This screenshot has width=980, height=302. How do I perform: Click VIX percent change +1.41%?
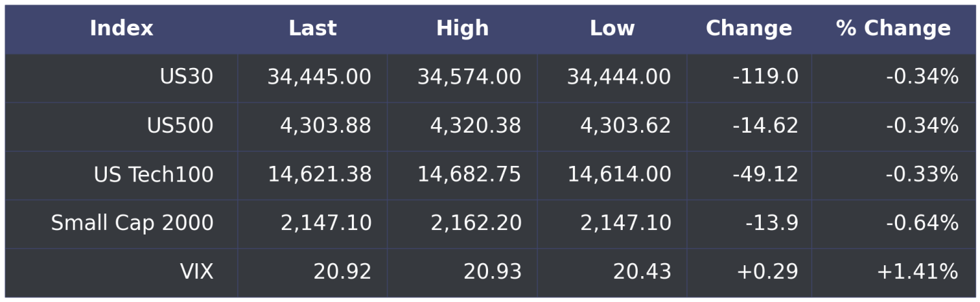pyautogui.click(x=917, y=272)
